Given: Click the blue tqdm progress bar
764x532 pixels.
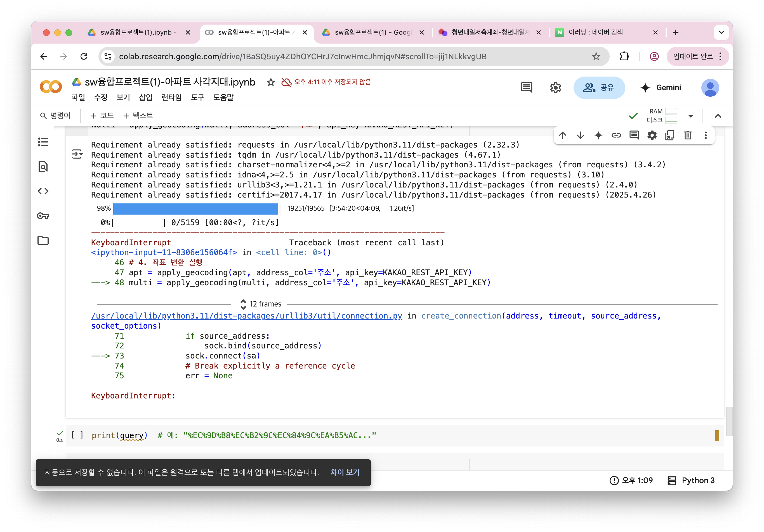Looking at the screenshot, I should [x=195, y=208].
